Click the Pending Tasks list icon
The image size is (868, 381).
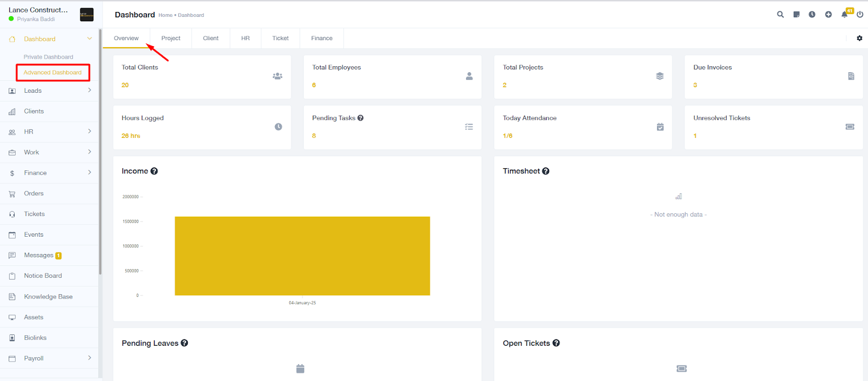point(469,126)
